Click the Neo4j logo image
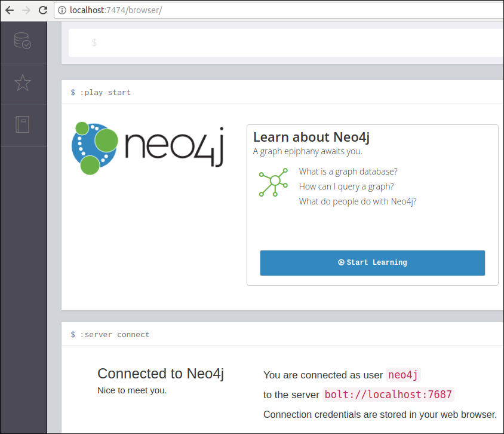The image size is (504, 434). click(147, 148)
